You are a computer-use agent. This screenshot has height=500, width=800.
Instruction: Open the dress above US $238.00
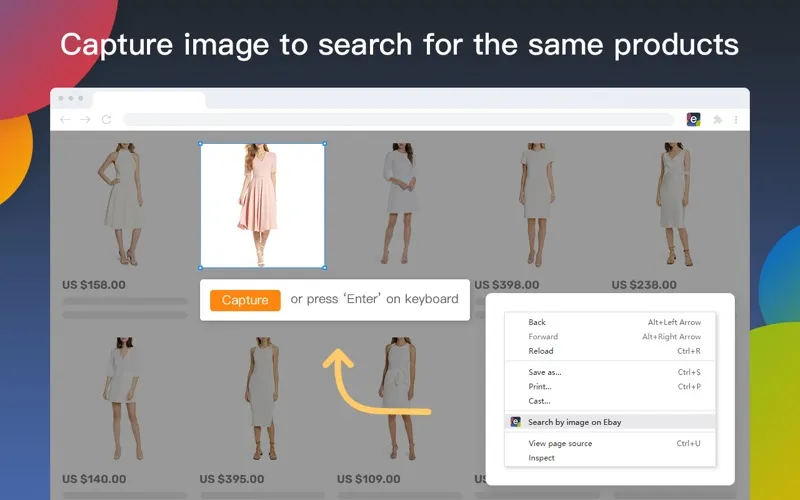(x=673, y=204)
